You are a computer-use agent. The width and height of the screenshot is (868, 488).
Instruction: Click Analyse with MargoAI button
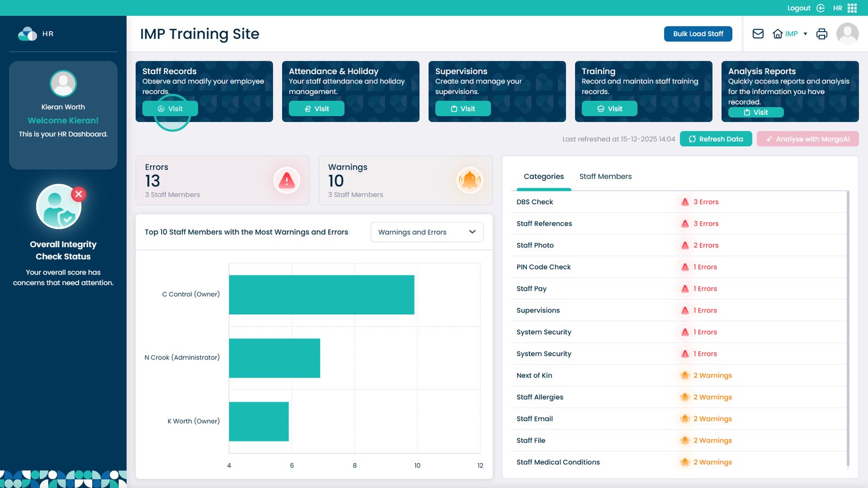[807, 139]
